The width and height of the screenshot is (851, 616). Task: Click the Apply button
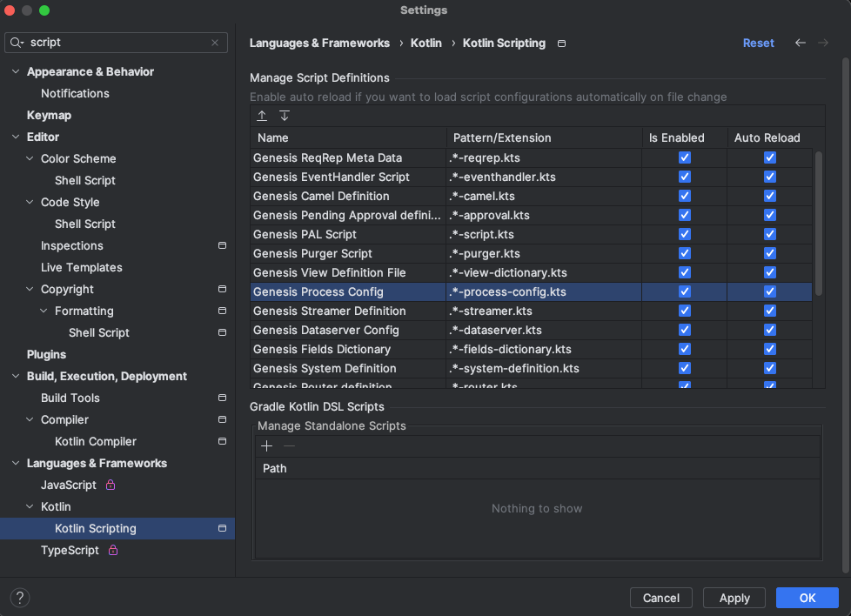(734, 598)
